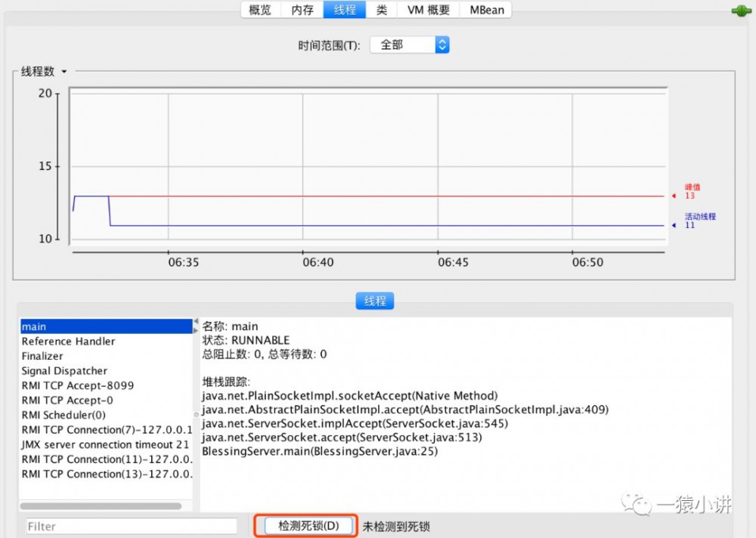Image resolution: width=756 pixels, height=538 pixels.
Task: Switch to the 内存 tab
Action: click(x=302, y=10)
